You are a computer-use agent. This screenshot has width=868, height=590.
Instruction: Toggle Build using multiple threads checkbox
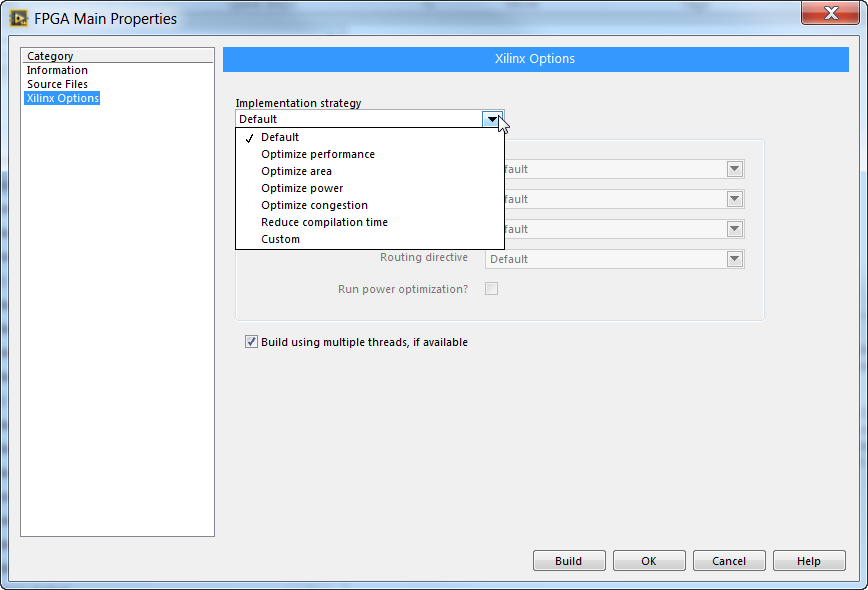point(251,342)
